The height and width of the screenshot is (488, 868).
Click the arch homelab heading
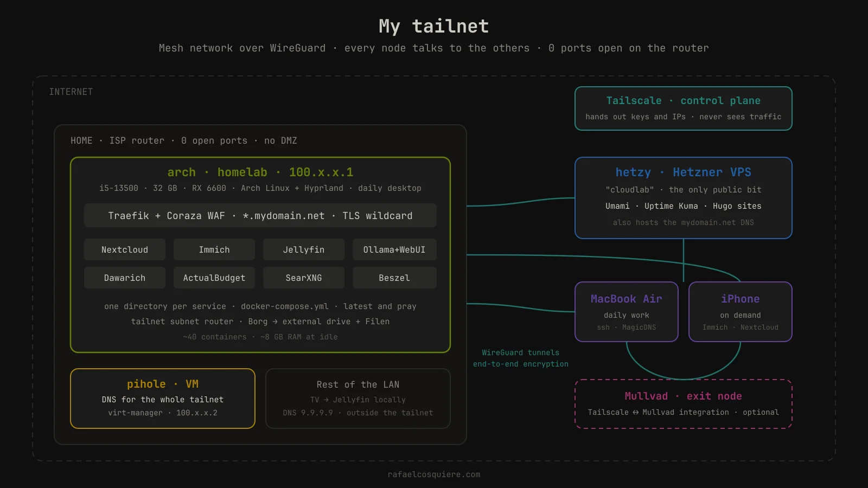[x=260, y=172]
